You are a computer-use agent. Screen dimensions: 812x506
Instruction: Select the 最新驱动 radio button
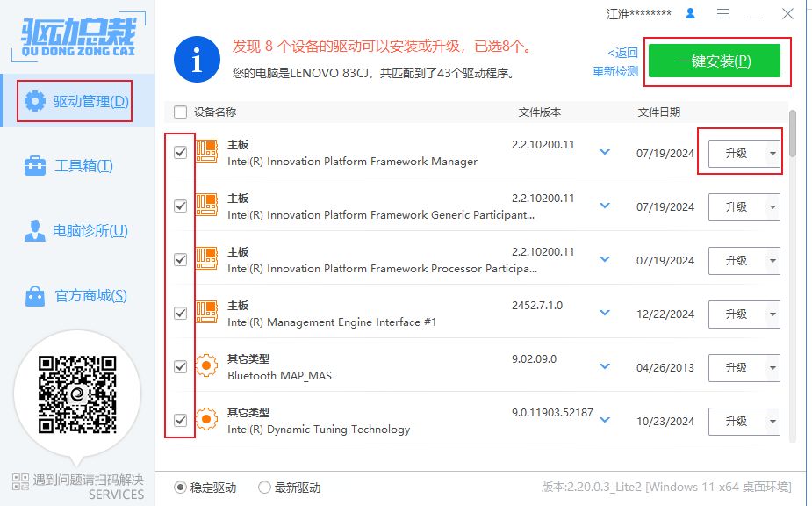(264, 488)
